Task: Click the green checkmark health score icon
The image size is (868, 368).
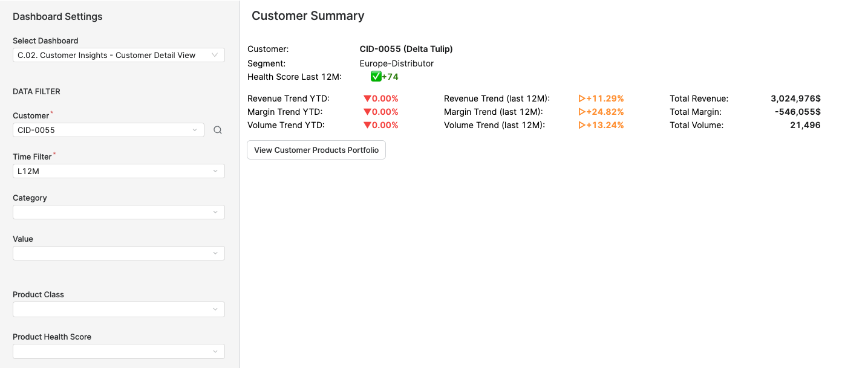Action: point(376,76)
